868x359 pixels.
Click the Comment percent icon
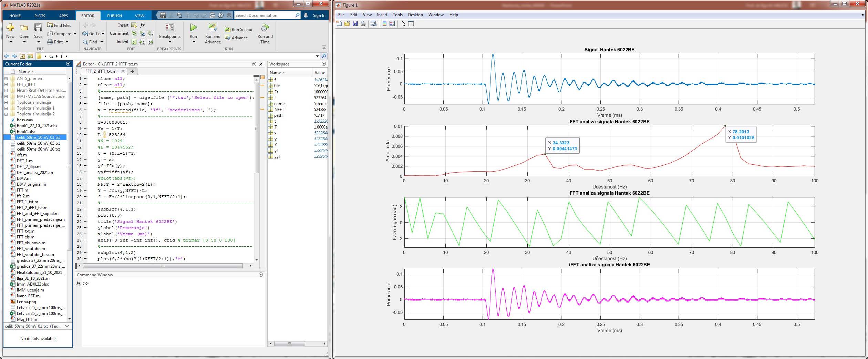134,33
